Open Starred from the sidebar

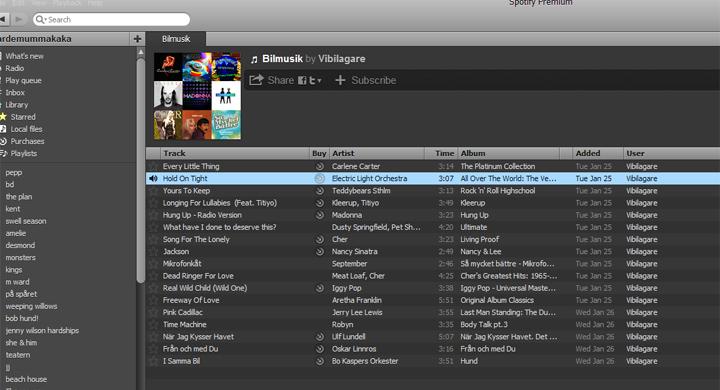click(x=23, y=117)
